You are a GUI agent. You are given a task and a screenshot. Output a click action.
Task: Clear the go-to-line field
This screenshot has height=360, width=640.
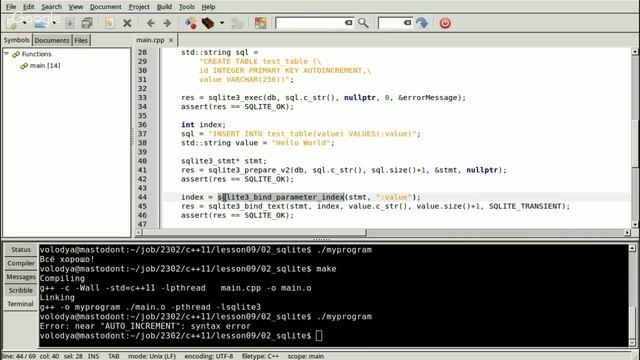407,23
